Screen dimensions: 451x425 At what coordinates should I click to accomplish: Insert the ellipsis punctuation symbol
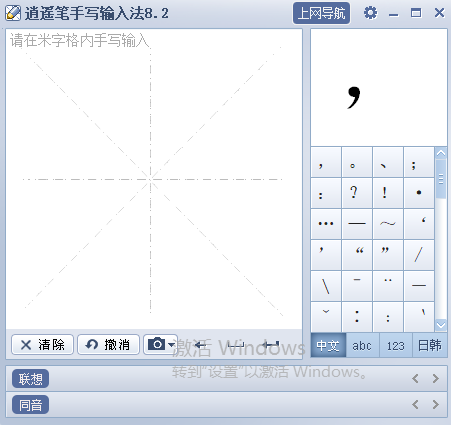(326, 224)
